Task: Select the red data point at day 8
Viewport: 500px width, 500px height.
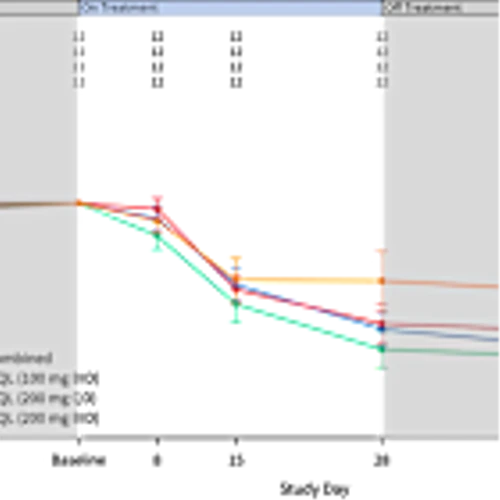Action: point(158,209)
